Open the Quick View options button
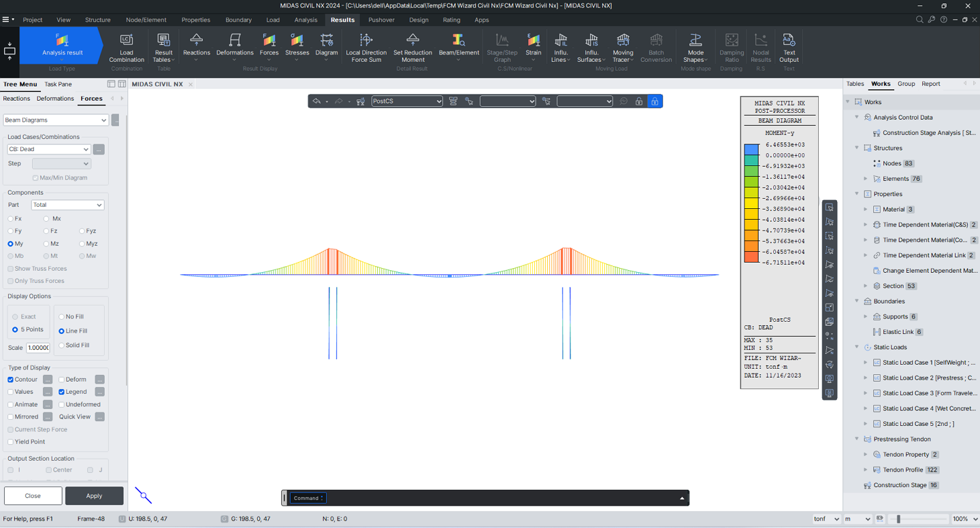Viewport: 980px width, 528px height. (x=99, y=416)
